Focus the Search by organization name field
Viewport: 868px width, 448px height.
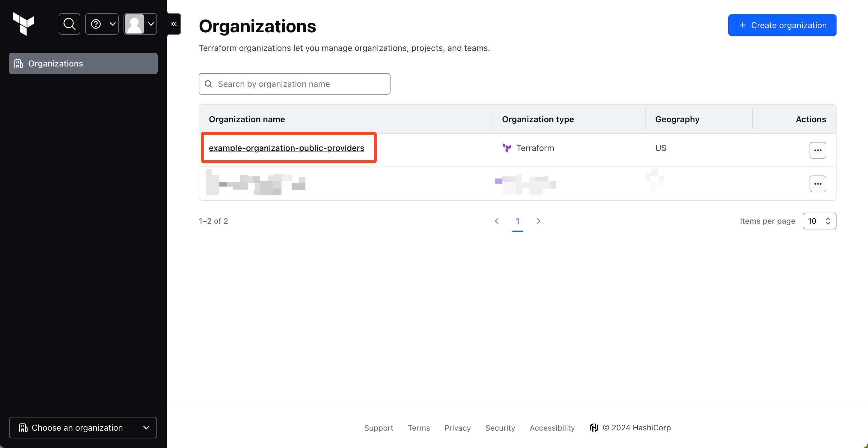tap(295, 84)
